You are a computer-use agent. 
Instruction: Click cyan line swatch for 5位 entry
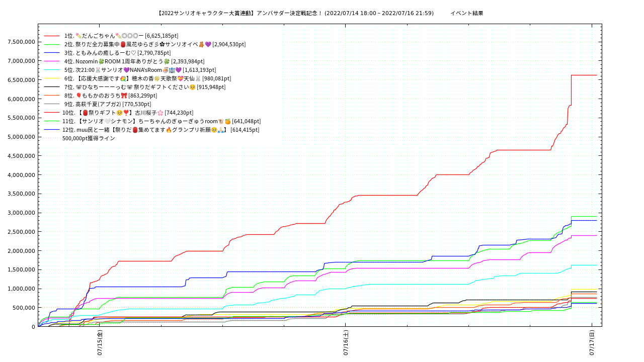[x=52, y=70]
